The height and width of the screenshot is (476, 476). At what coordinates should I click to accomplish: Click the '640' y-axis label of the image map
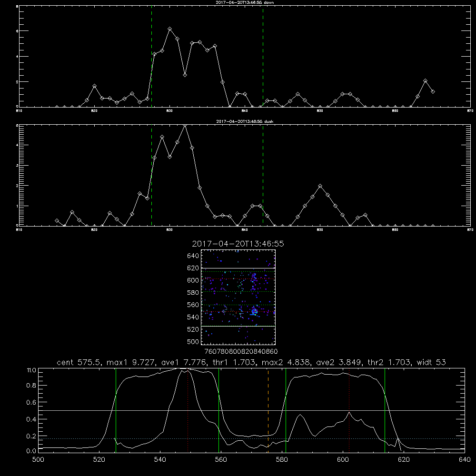click(x=193, y=256)
